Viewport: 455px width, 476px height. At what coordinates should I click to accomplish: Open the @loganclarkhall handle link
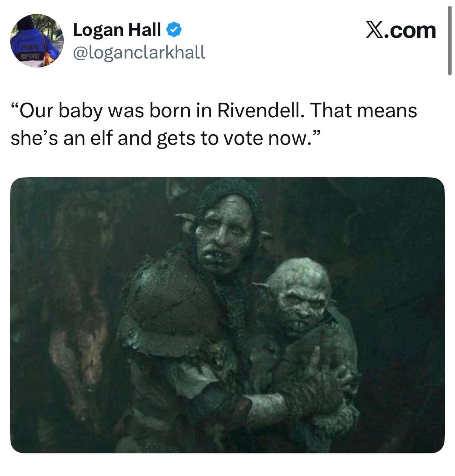pos(139,52)
